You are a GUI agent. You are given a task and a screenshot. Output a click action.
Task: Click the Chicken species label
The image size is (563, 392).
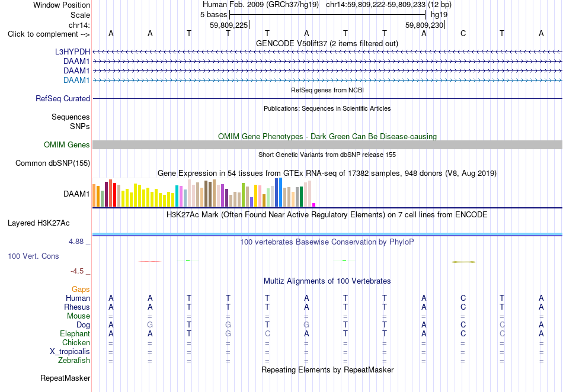(x=76, y=342)
